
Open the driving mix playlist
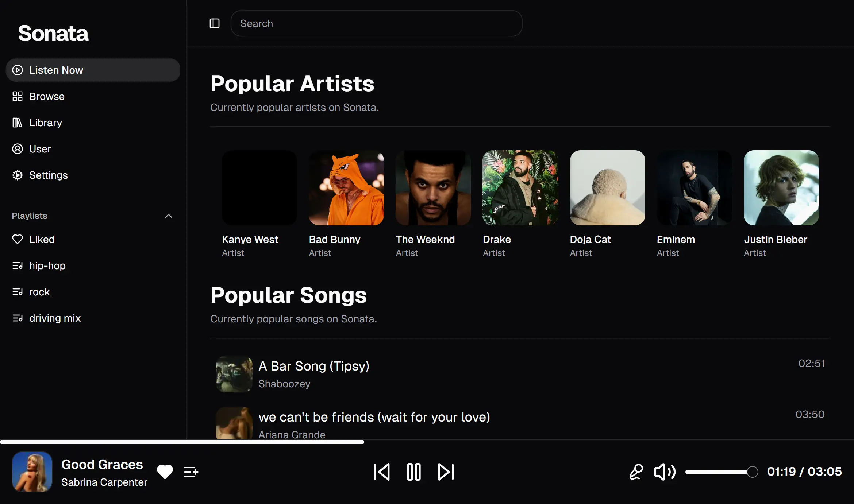coord(55,318)
